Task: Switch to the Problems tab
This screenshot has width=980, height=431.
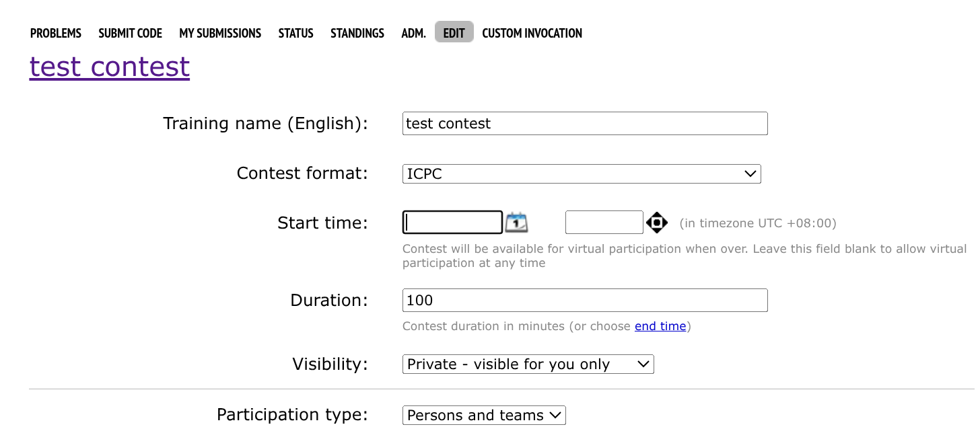Action: point(56,33)
